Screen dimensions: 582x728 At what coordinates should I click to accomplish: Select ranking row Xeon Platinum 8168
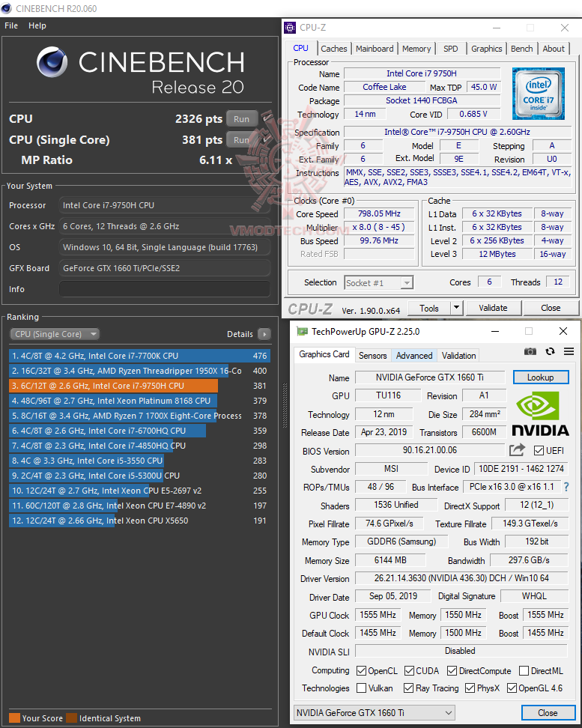coord(139,401)
